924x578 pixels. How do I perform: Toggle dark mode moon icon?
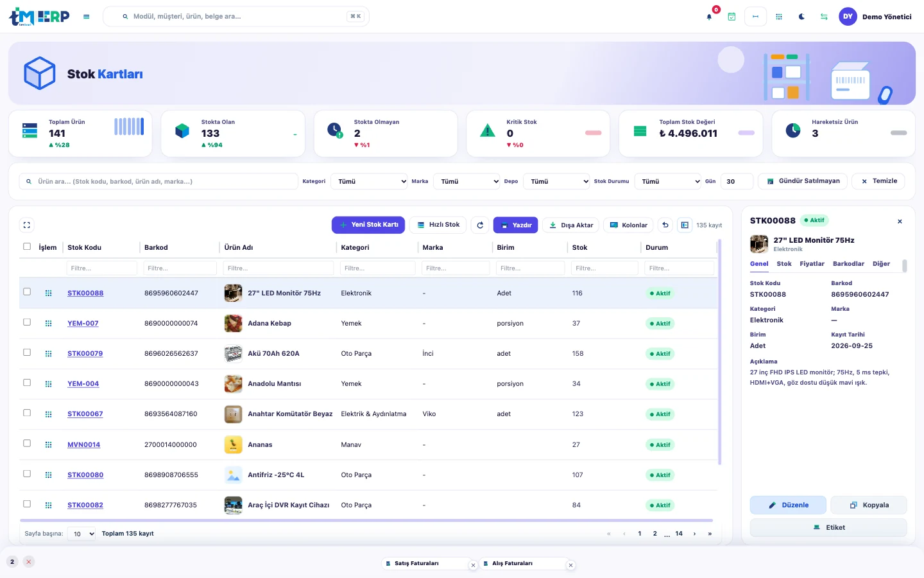click(801, 17)
